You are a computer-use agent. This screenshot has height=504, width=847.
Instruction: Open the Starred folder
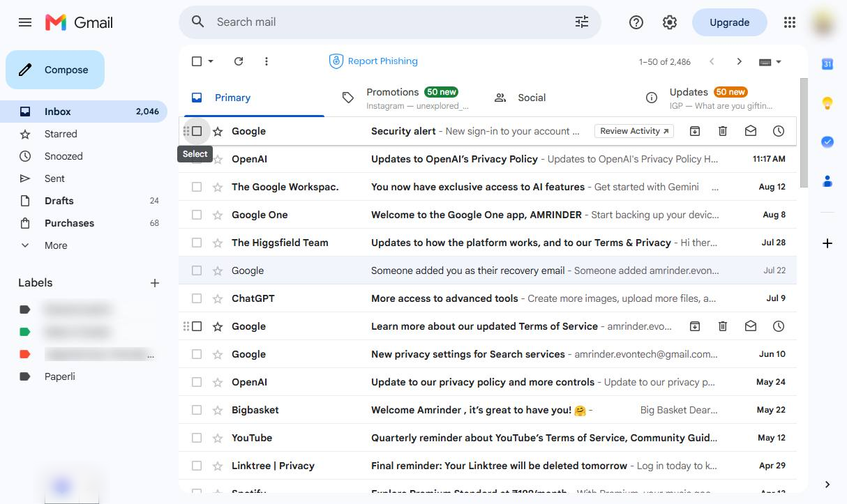tap(84, 134)
